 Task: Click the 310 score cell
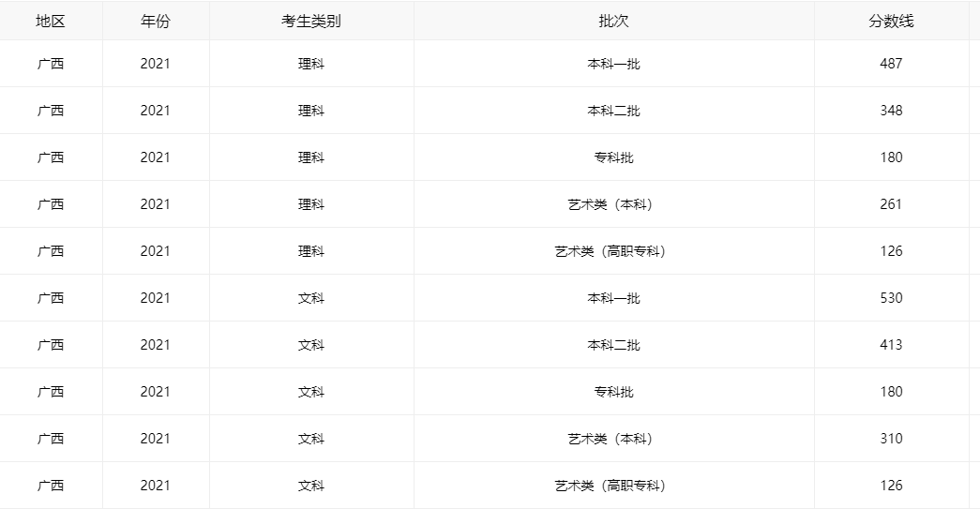click(x=891, y=439)
